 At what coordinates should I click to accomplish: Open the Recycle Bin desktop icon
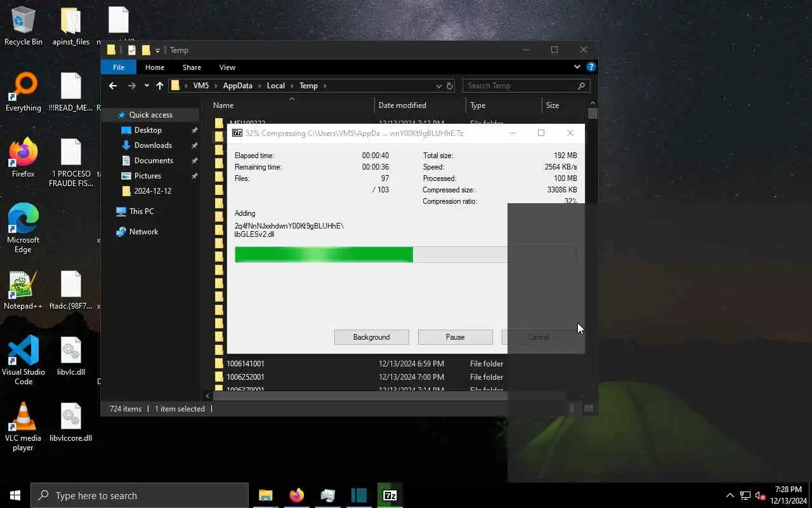[23, 26]
